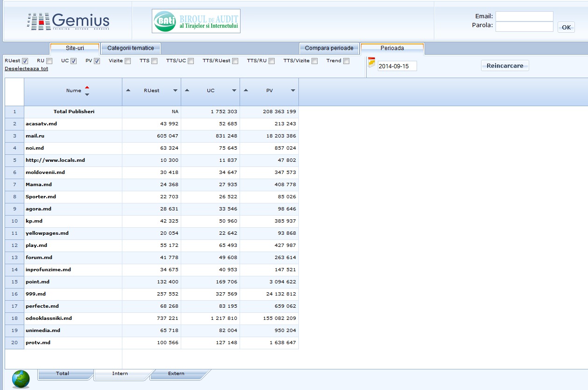The width and height of the screenshot is (588, 390).
Task: Open the Categorii tematice tab
Action: tap(131, 48)
